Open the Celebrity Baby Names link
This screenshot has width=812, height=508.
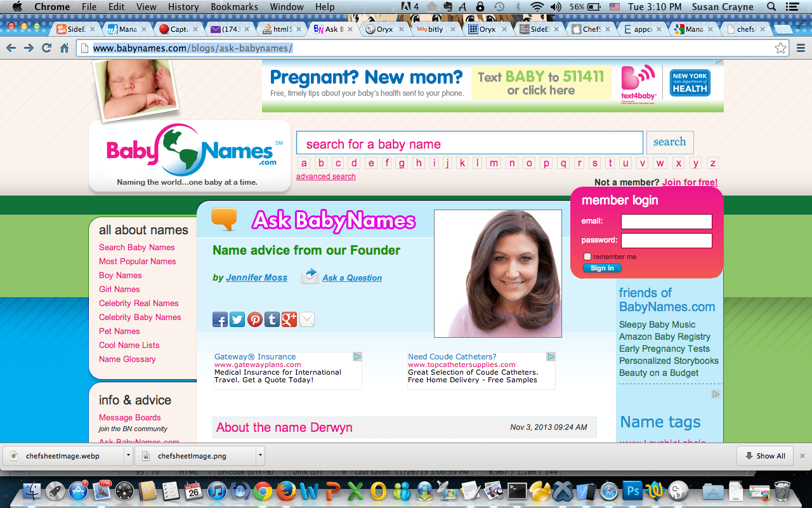[140, 317]
